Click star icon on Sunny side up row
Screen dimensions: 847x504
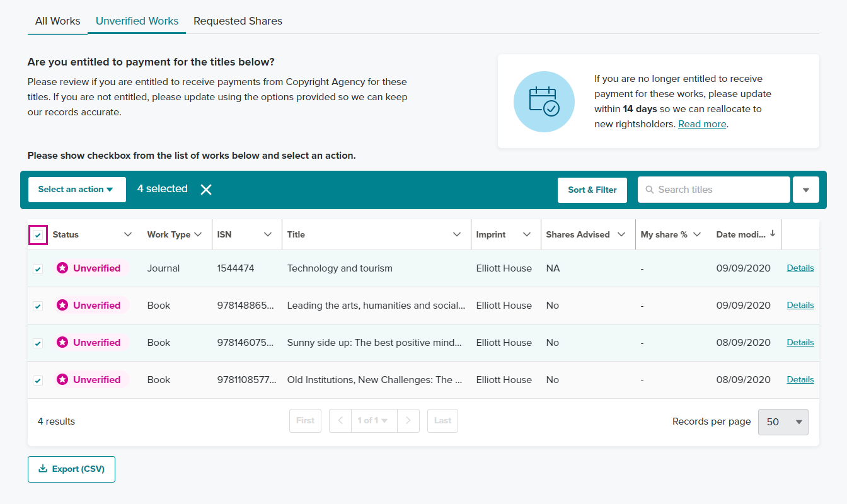[62, 343]
